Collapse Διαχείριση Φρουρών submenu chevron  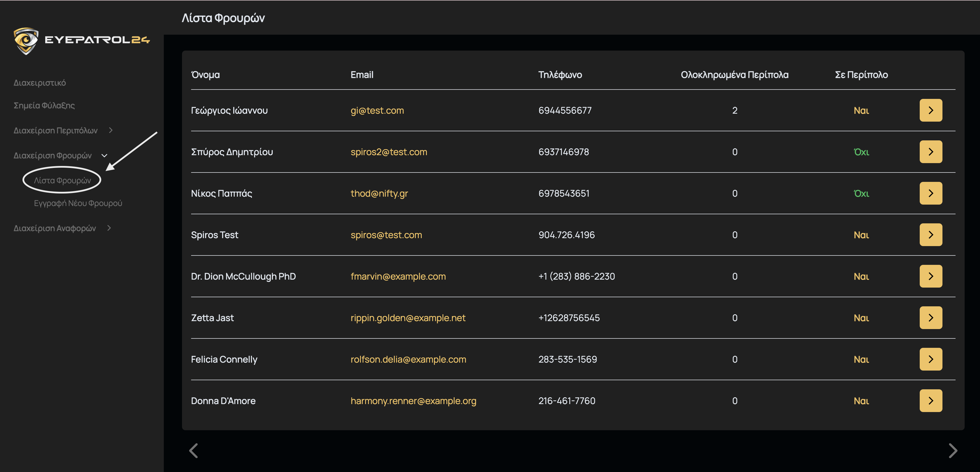[104, 155]
